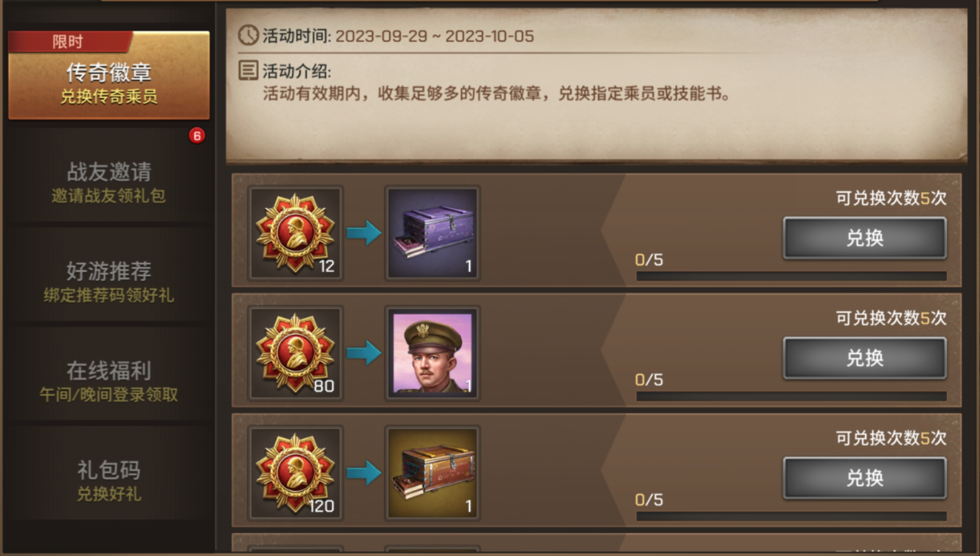Select the golden skill book chest reward

tap(432, 473)
